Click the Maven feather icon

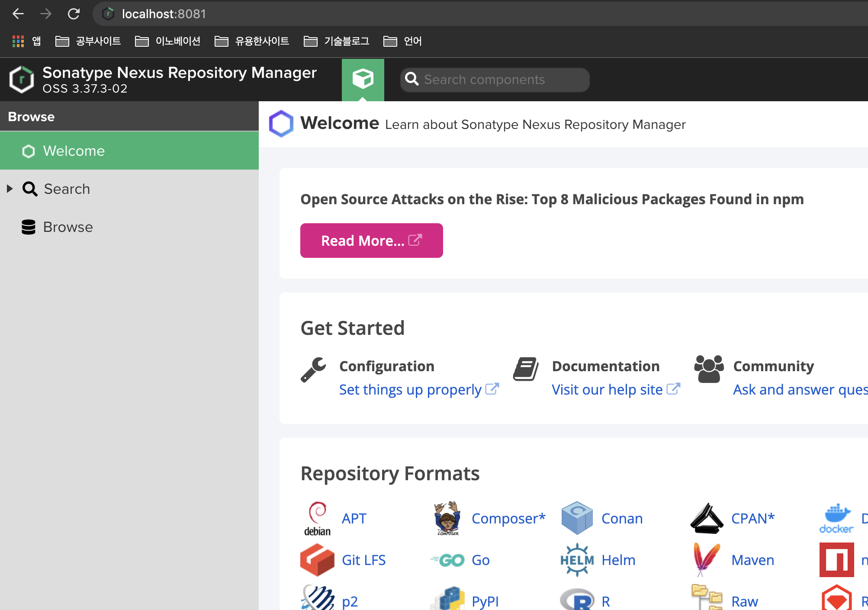pos(706,560)
